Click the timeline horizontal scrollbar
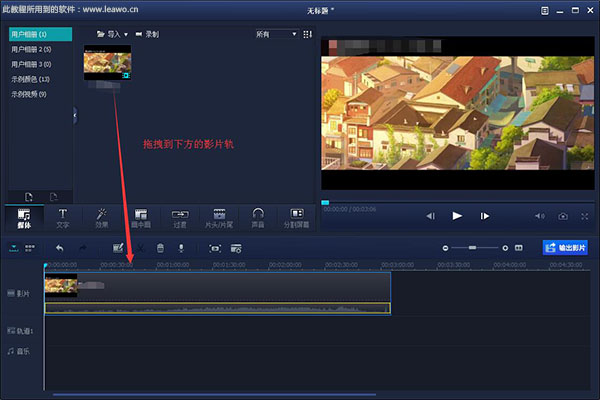This screenshot has height=400, width=600. click(x=214, y=394)
